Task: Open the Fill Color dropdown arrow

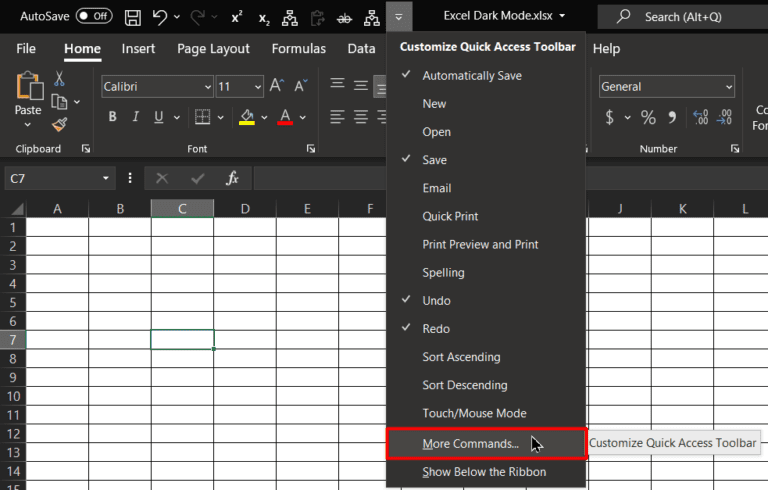Action: [x=264, y=117]
